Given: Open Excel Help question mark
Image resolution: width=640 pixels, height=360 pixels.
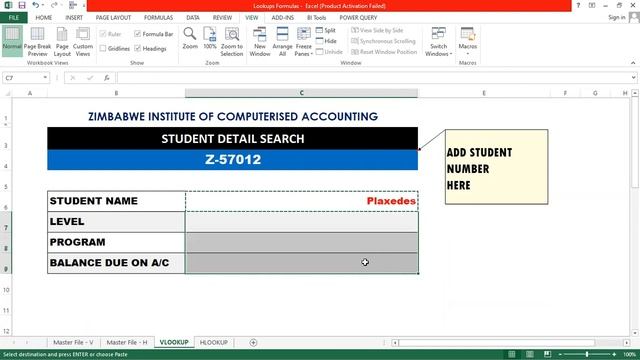Looking at the screenshot, I should [x=578, y=5].
